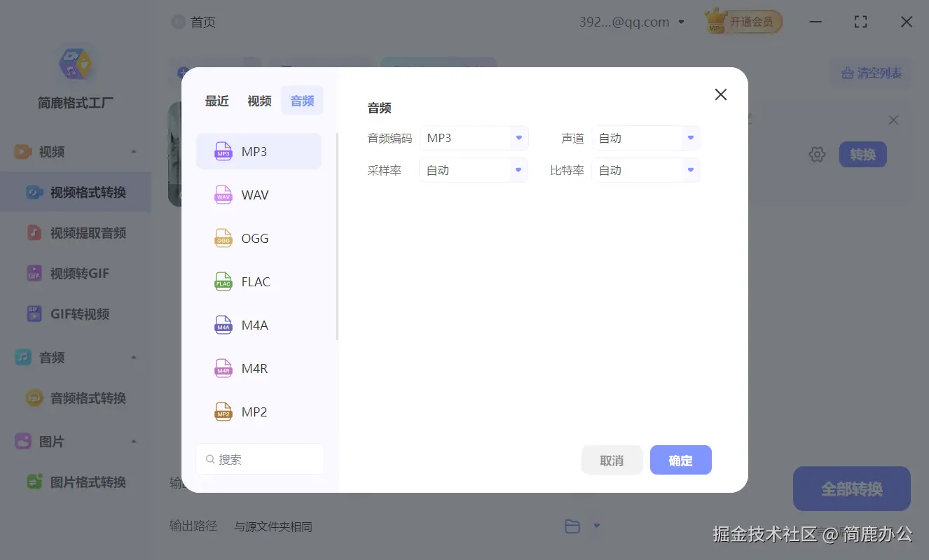The image size is (929, 560).
Task: Select the MP3 format icon
Action: point(223,151)
